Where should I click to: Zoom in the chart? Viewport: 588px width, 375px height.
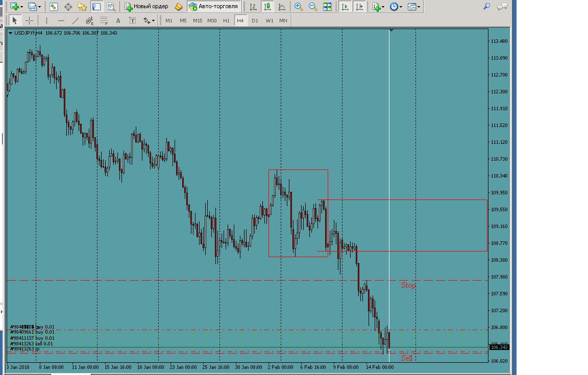pos(299,6)
